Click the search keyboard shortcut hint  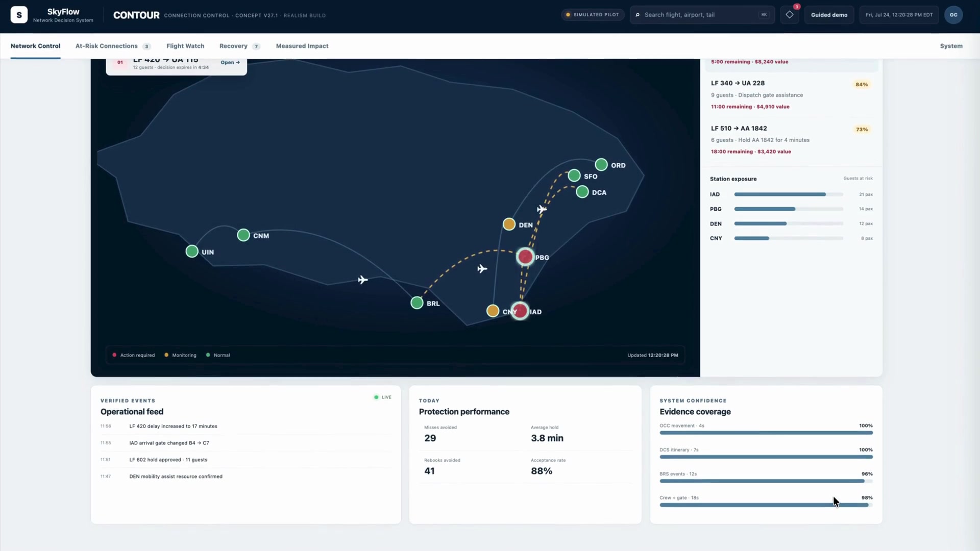tap(764, 15)
